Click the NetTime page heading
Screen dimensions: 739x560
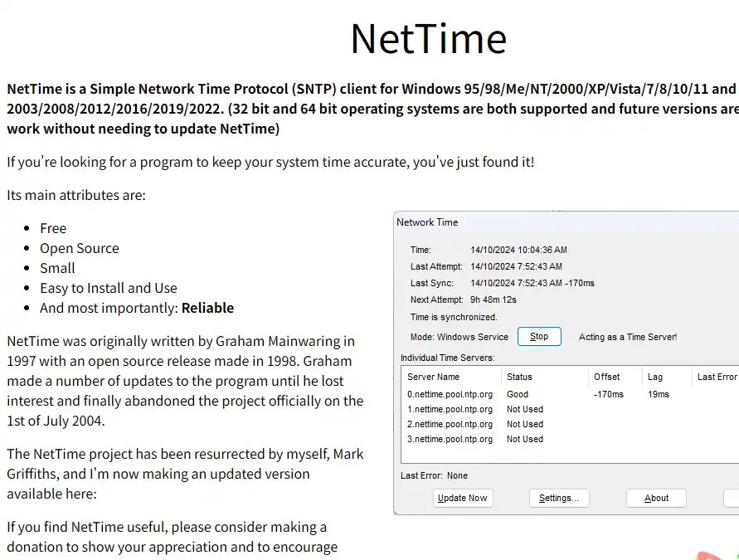(429, 39)
